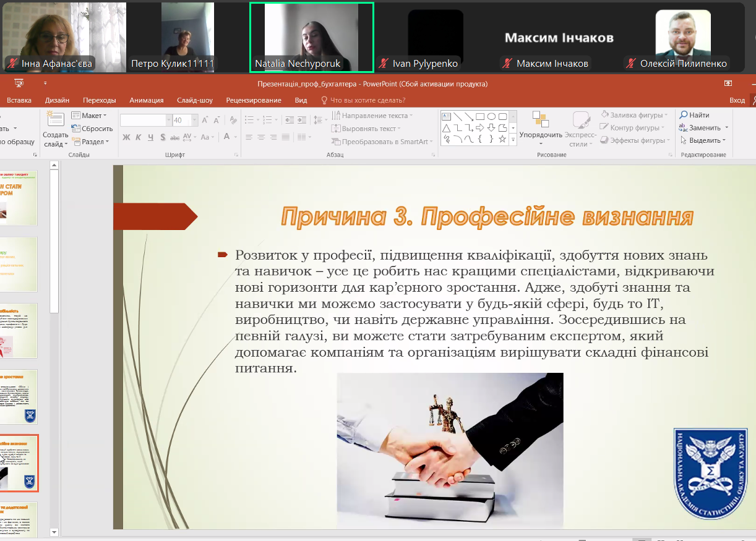Click the Вход sign-in button
This screenshot has width=756, height=541.
(737, 100)
